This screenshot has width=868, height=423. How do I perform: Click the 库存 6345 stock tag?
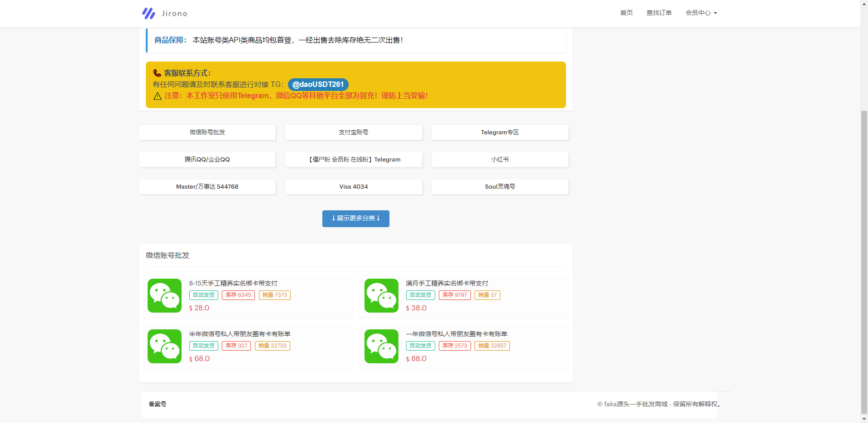click(238, 295)
